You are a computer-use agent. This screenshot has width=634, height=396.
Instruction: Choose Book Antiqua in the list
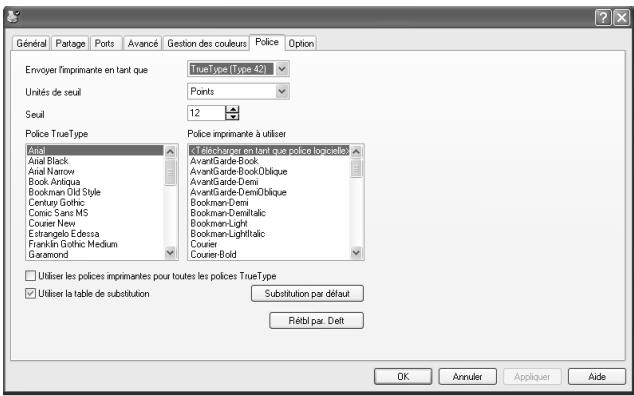tap(95, 182)
